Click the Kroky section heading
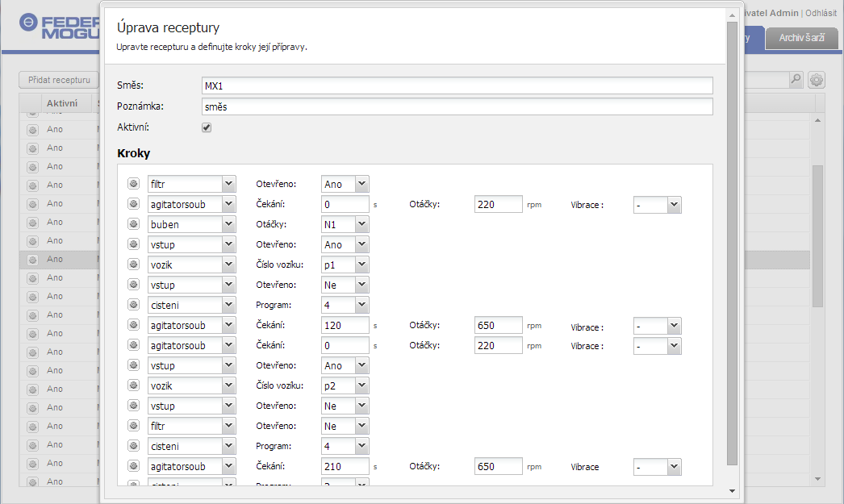844x504 pixels. [133, 153]
